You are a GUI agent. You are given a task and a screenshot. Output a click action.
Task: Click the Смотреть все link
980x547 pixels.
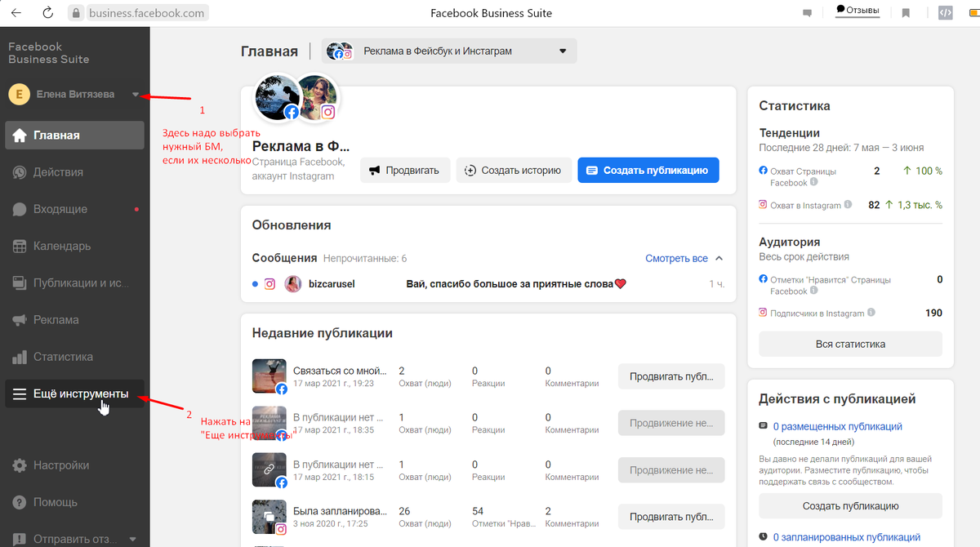click(x=676, y=258)
